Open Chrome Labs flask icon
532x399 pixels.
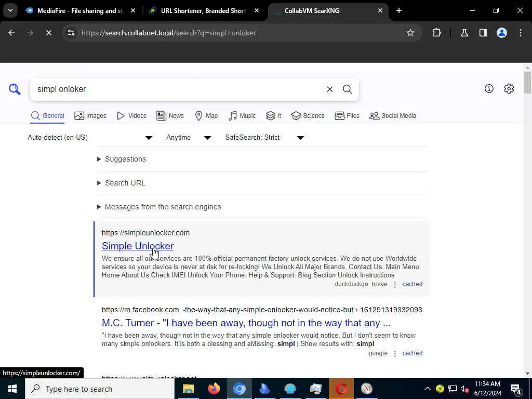click(x=464, y=33)
